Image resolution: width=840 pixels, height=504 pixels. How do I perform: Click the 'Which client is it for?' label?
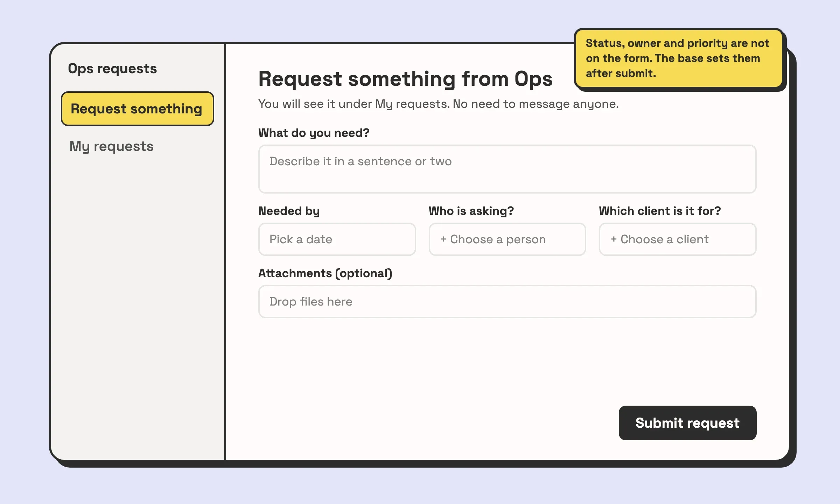point(660,211)
